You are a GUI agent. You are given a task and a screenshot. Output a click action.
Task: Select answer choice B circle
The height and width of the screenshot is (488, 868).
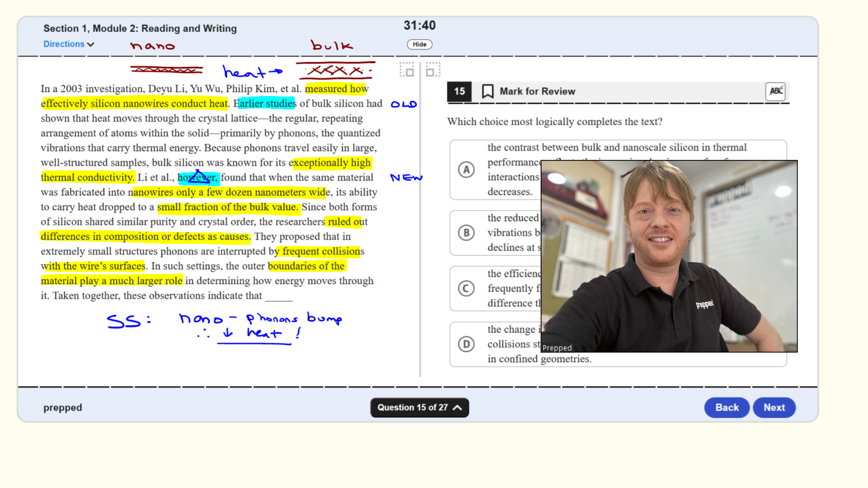click(466, 233)
